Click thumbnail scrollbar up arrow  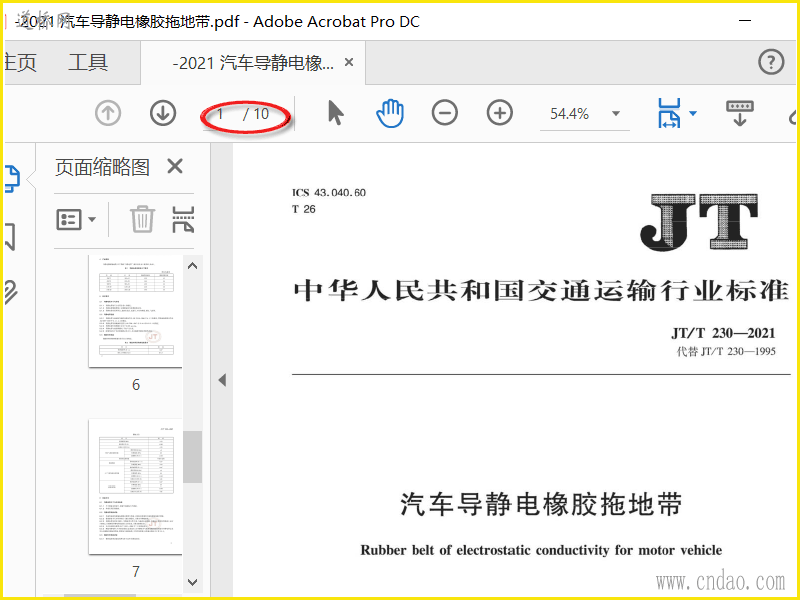(192, 266)
